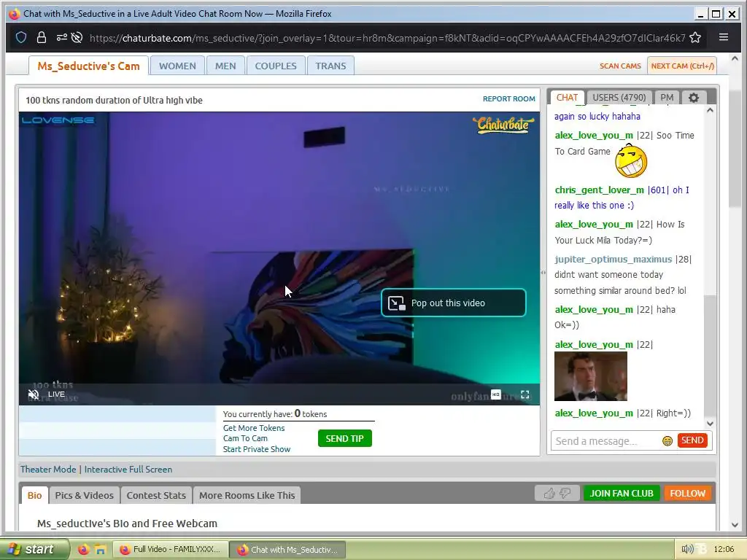Image resolution: width=747 pixels, height=560 pixels.
Task: Bookmark this page with the star icon
Action: tap(695, 38)
